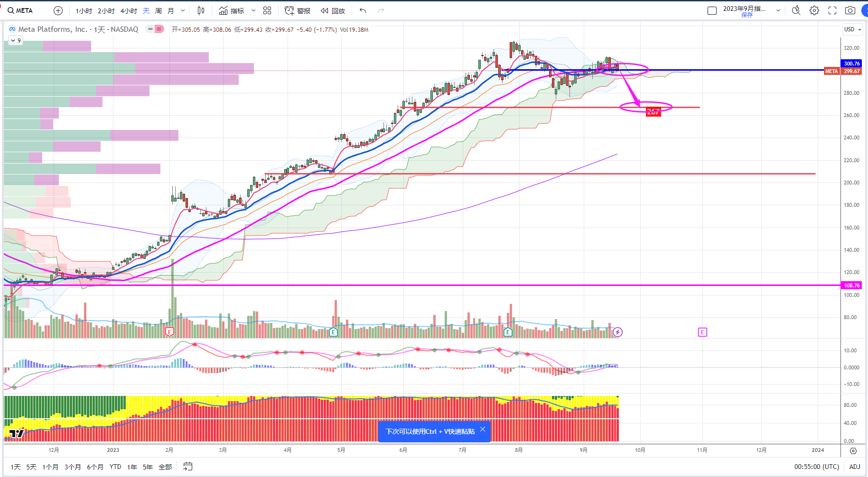The height and width of the screenshot is (477, 868).
Task: Set date range to 5天
Action: (31, 467)
